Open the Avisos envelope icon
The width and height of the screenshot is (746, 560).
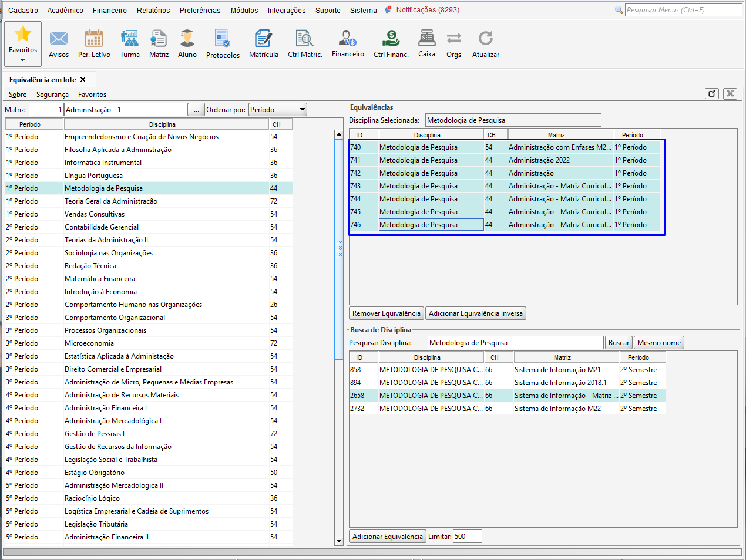59,39
